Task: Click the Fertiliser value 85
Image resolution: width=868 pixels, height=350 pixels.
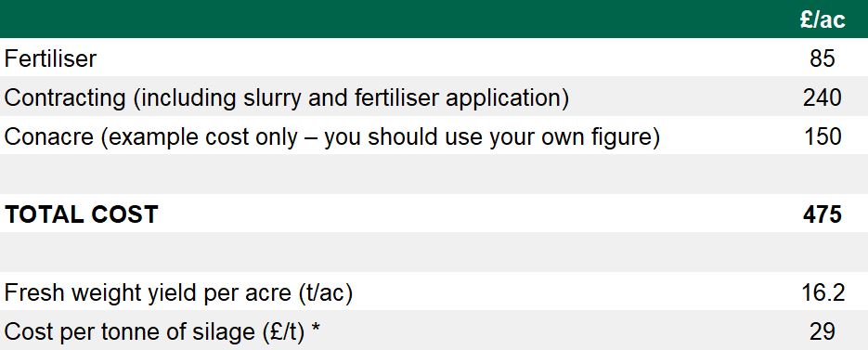Action: click(823, 58)
